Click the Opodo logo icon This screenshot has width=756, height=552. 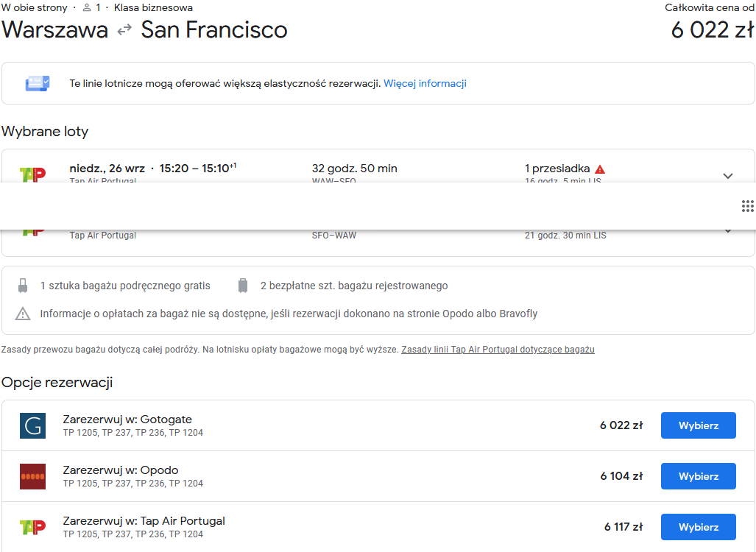point(33,476)
